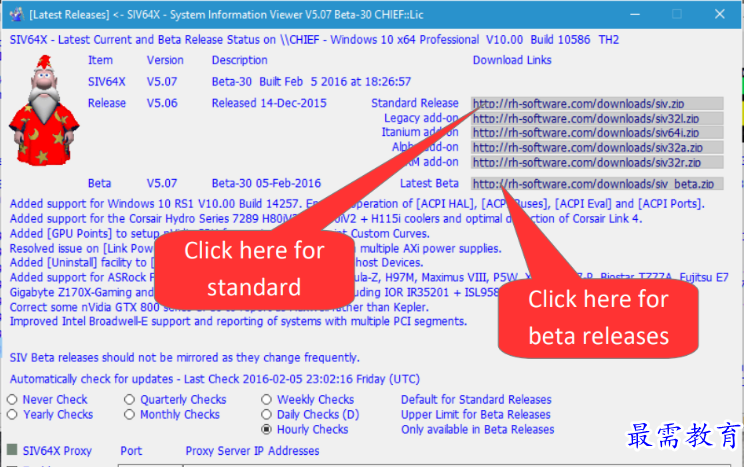The height and width of the screenshot is (467, 749).
Task: Open the Latest Beta siv_beta.zip link
Action: [x=597, y=184]
